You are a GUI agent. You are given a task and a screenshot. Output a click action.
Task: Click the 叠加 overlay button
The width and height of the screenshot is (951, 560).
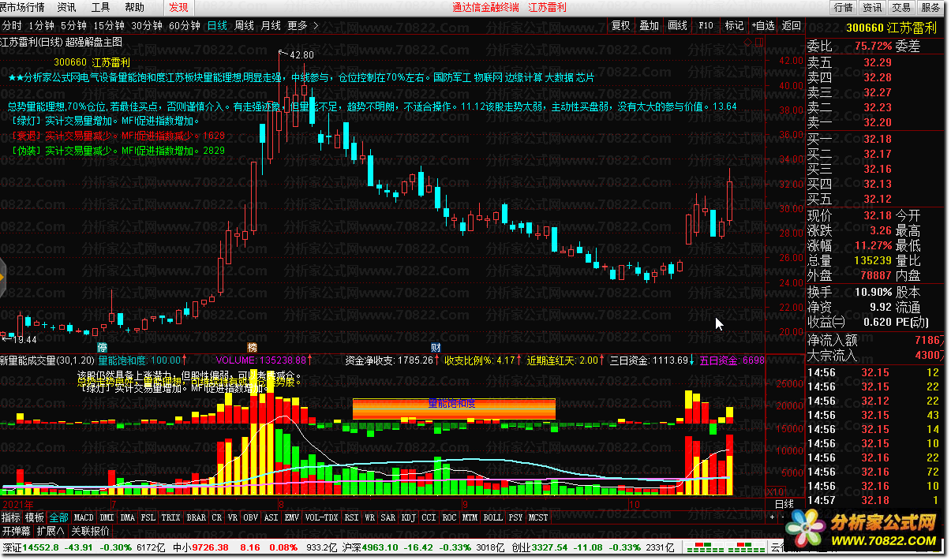(x=650, y=25)
